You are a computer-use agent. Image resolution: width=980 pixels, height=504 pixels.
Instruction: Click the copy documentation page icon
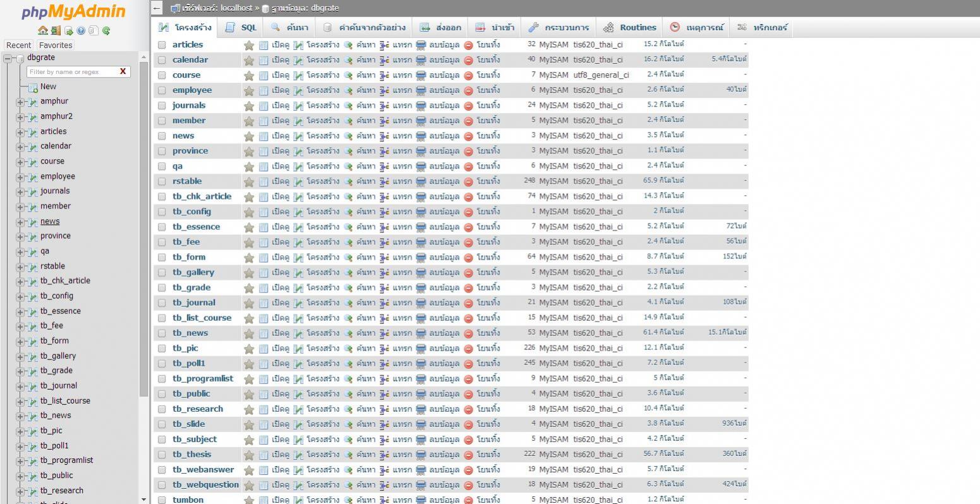pyautogui.click(x=94, y=30)
